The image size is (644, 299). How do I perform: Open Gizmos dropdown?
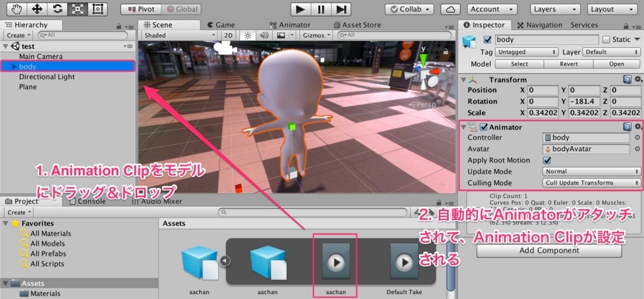pos(316,35)
